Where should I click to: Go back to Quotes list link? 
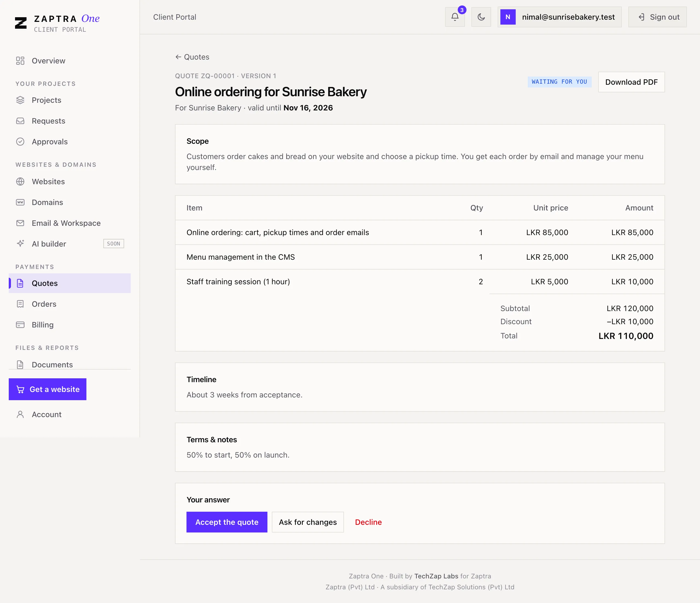click(x=192, y=57)
